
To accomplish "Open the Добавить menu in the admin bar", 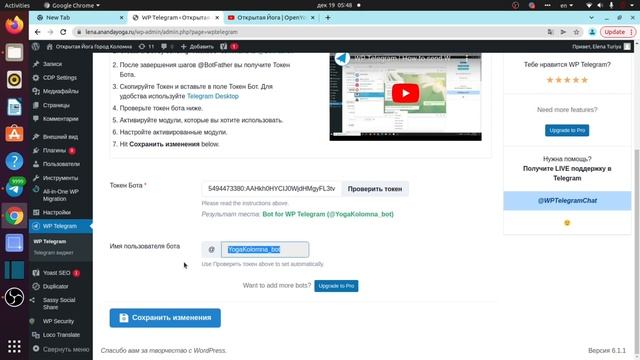I will click(197, 47).
